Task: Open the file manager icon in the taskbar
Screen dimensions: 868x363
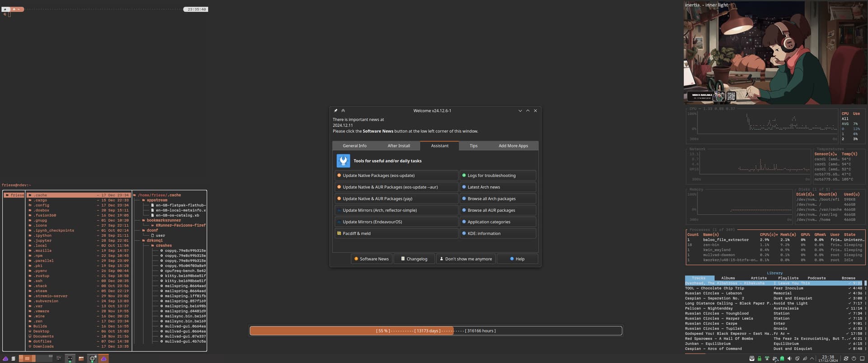Action: tap(81, 358)
